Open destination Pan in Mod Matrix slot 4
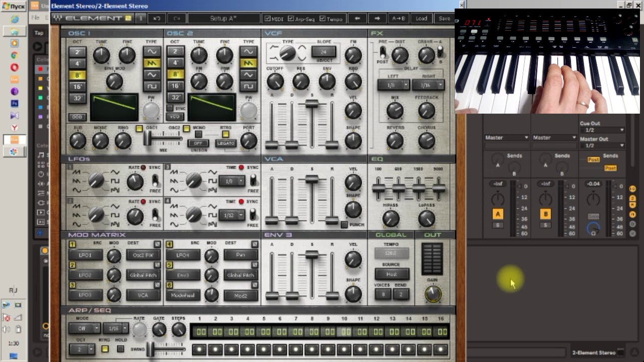The height and width of the screenshot is (362, 644). point(240,255)
